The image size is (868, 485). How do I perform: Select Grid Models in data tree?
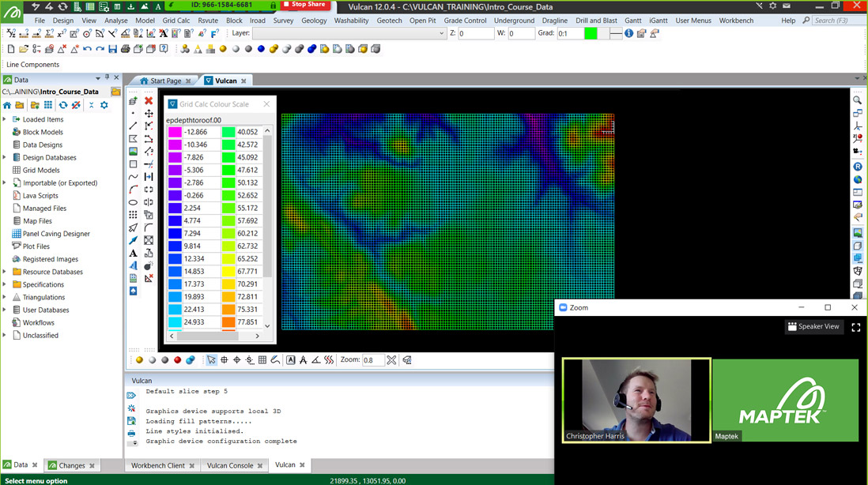coord(41,171)
